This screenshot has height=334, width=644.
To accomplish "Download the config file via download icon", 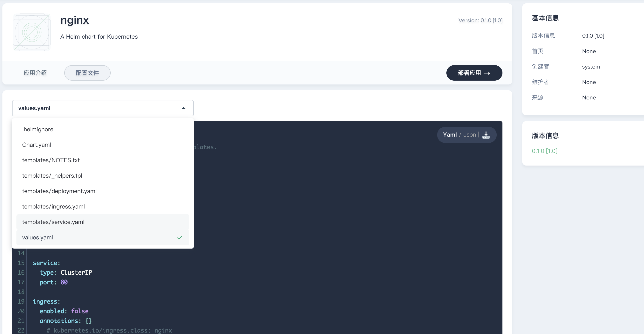I will (x=486, y=135).
